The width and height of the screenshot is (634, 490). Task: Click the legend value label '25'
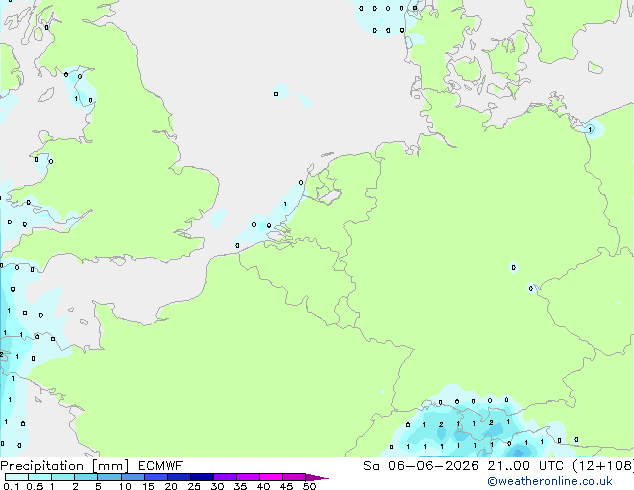coord(194,486)
